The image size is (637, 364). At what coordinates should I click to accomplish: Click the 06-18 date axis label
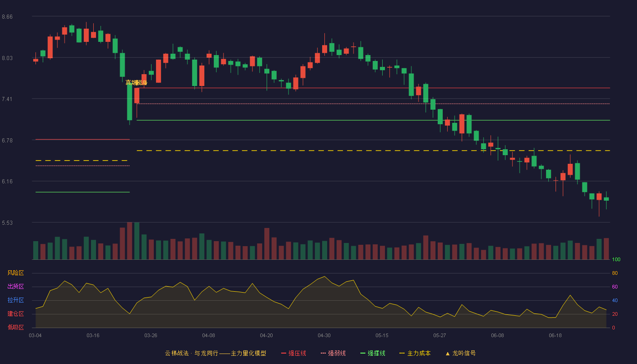(555, 335)
